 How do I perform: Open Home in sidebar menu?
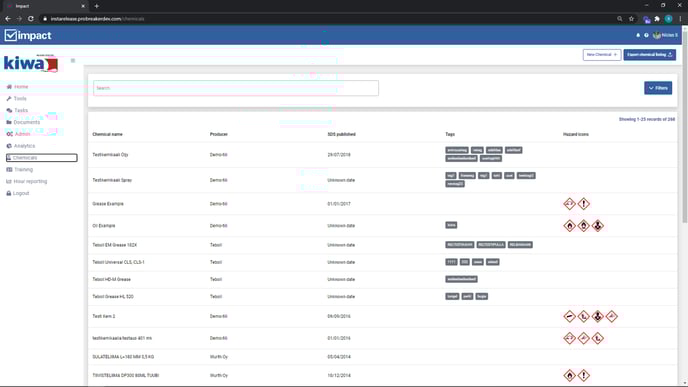point(21,87)
